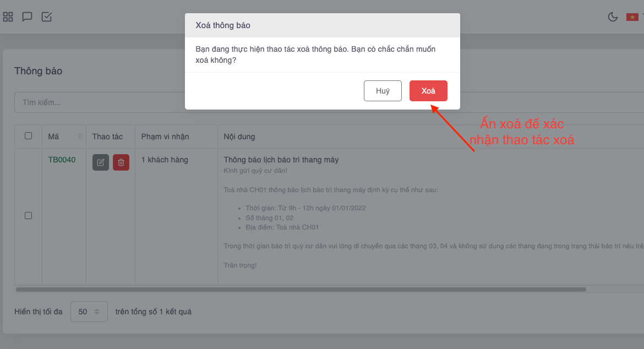Open the chat messages icon

(x=27, y=17)
